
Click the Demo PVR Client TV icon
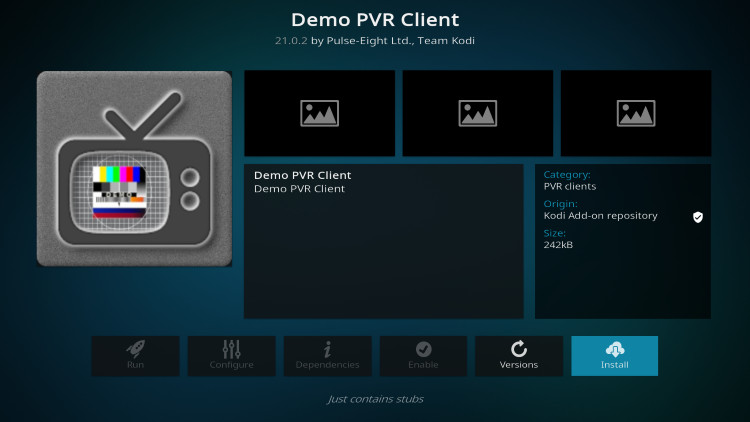point(134,168)
